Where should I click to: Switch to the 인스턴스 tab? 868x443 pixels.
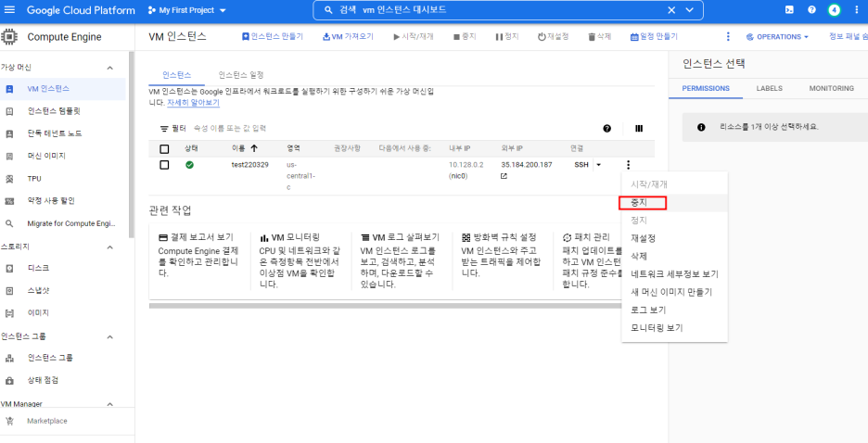[x=176, y=75]
